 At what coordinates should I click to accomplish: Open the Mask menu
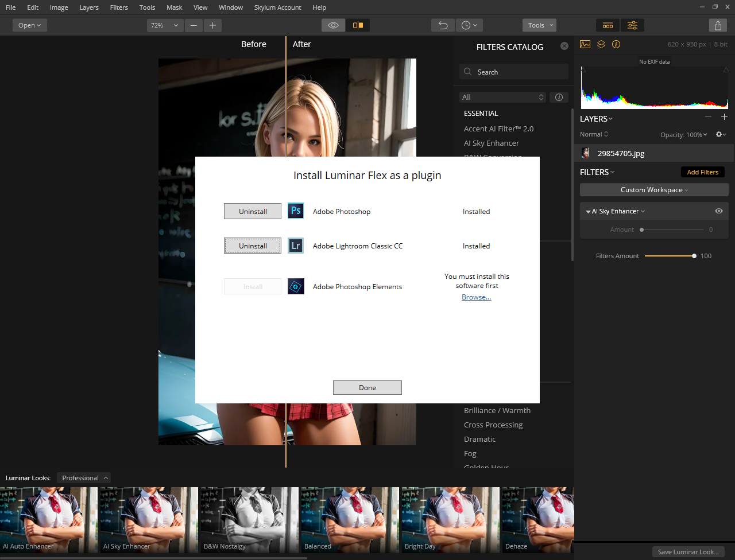[x=175, y=7]
